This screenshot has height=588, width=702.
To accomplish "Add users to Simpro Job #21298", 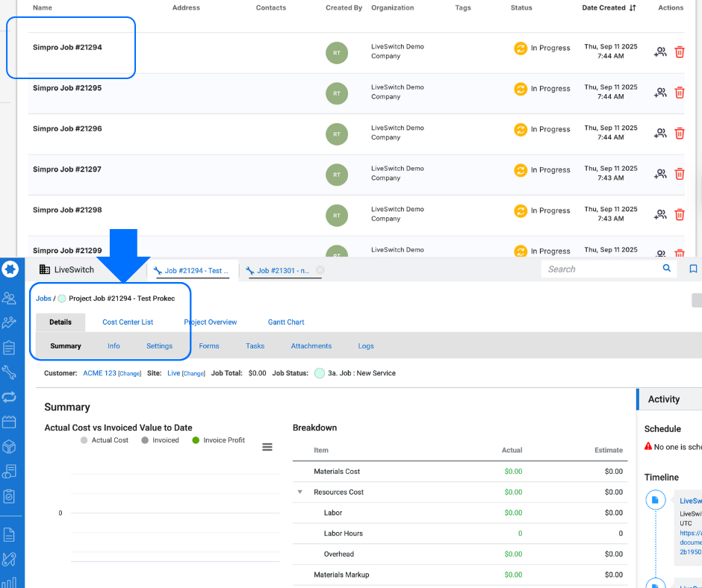I will [x=660, y=215].
